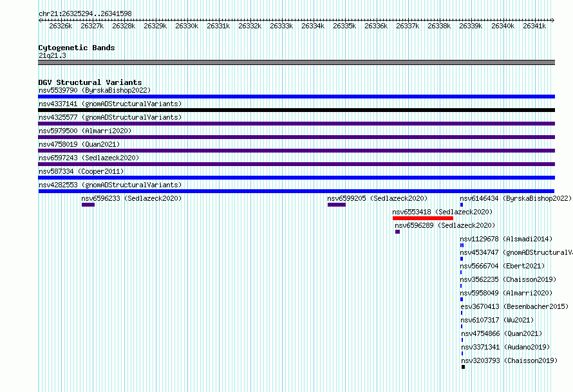Viewport: 573px width, 392px height.
Task: Open nsv6599205 (Sedlazeck2020) label
Action: tap(377, 198)
